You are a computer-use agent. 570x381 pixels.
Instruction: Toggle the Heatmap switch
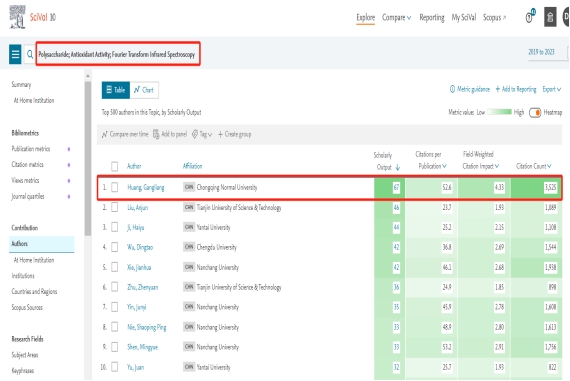click(535, 113)
